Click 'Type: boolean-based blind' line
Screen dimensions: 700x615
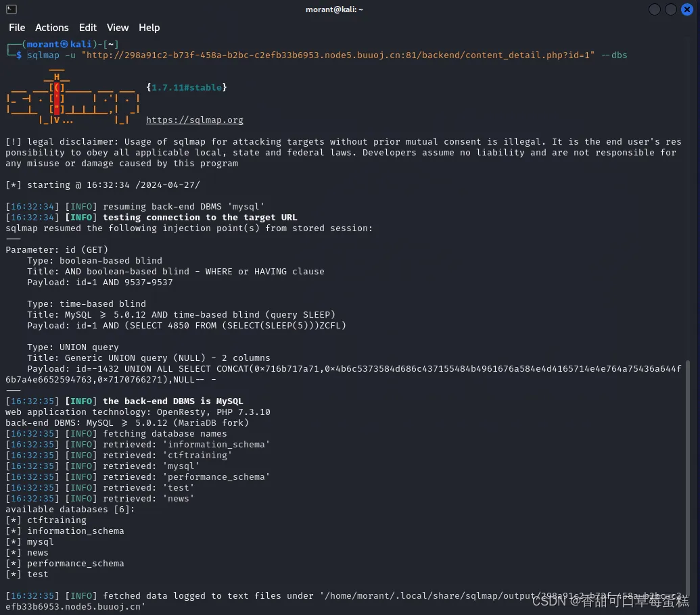click(95, 260)
